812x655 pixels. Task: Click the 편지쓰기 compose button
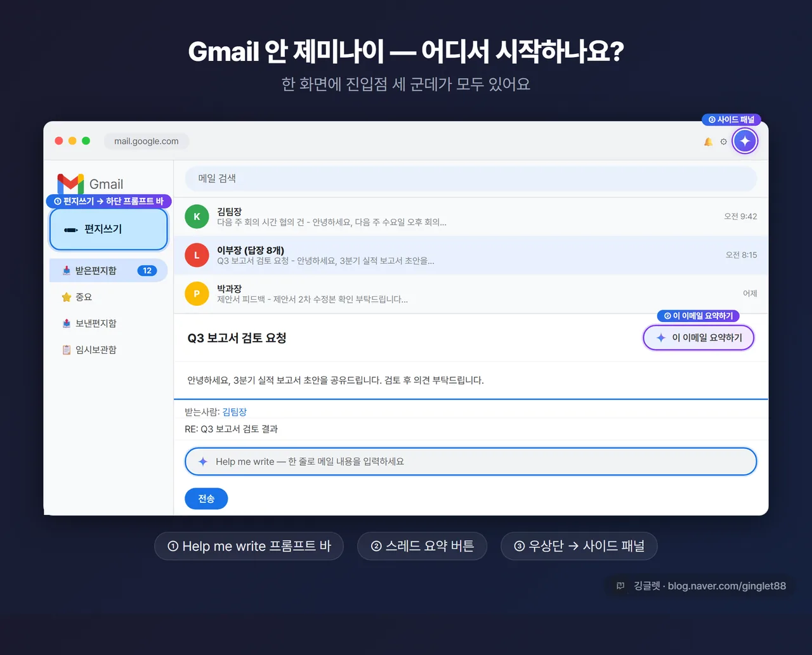(108, 229)
